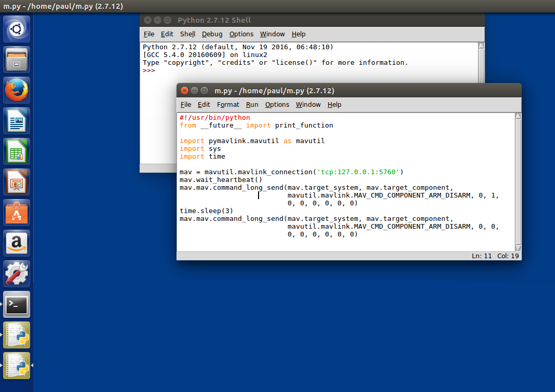Click the 'time.sleep(3)' line

(206, 211)
